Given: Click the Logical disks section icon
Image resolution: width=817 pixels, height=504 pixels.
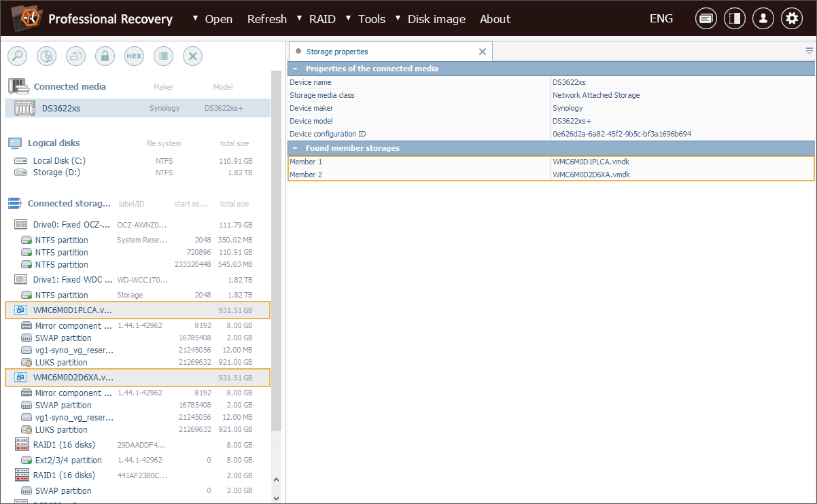Looking at the screenshot, I should click(x=15, y=143).
